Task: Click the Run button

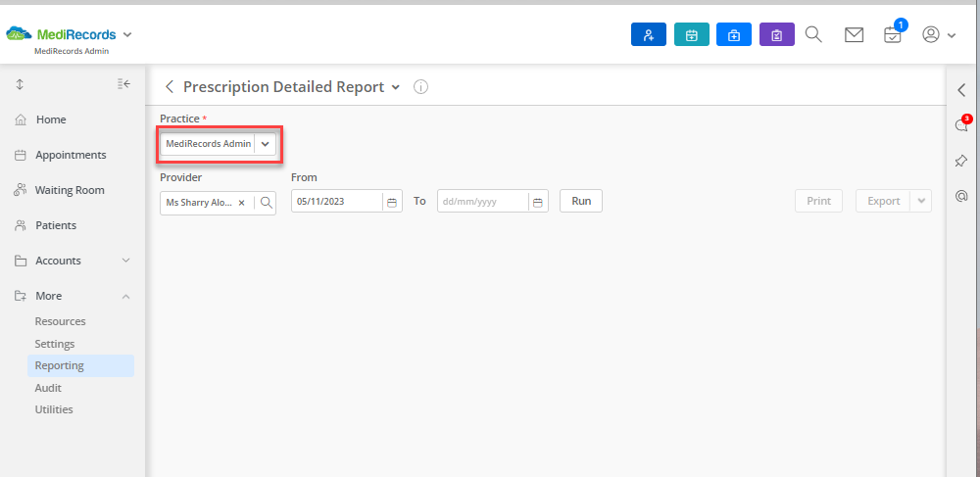Action: pyautogui.click(x=581, y=201)
